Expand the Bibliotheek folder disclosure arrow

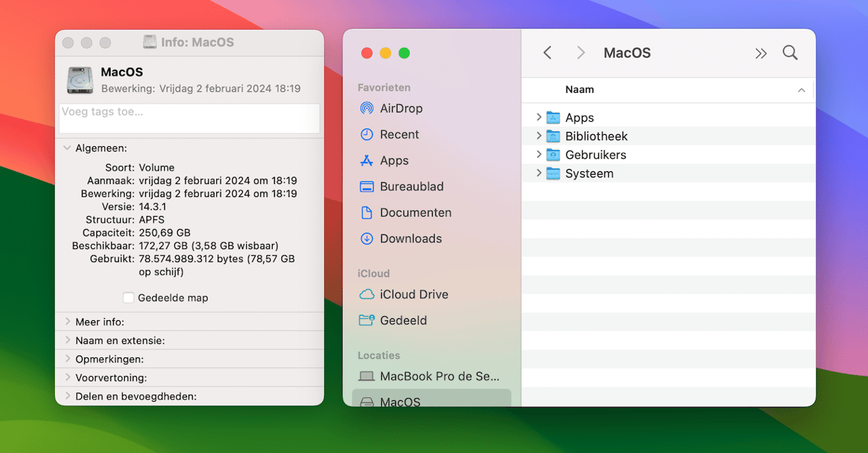(x=539, y=136)
